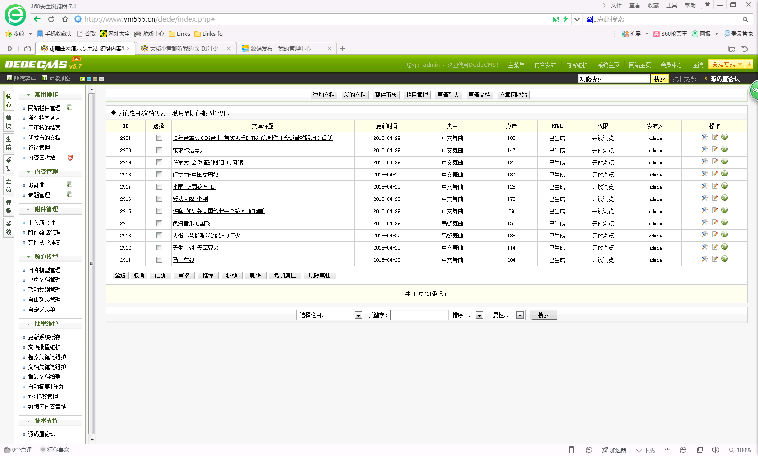Tick the checkbox of the fourth document row
Image resolution: width=758 pixels, height=456 pixels.
coord(159,174)
